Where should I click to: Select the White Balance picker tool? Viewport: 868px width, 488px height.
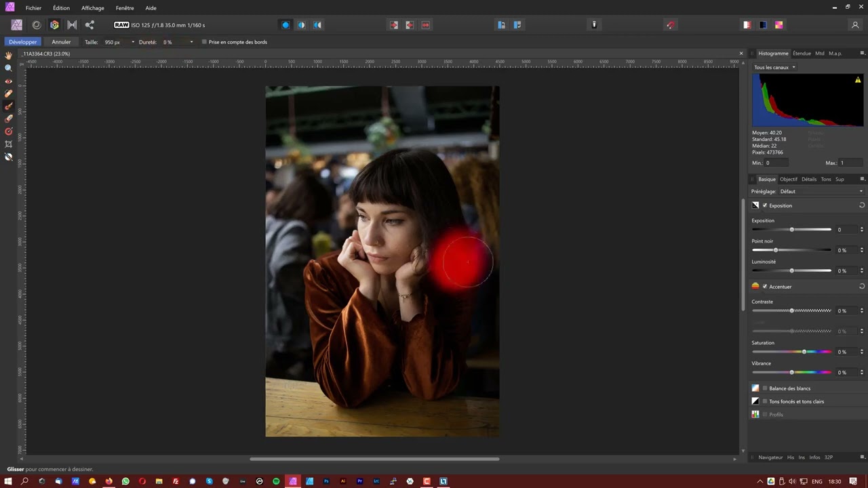point(8,157)
